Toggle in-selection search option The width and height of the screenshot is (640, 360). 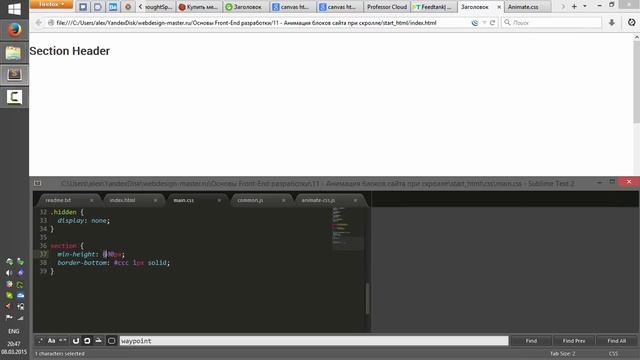[x=98, y=340]
